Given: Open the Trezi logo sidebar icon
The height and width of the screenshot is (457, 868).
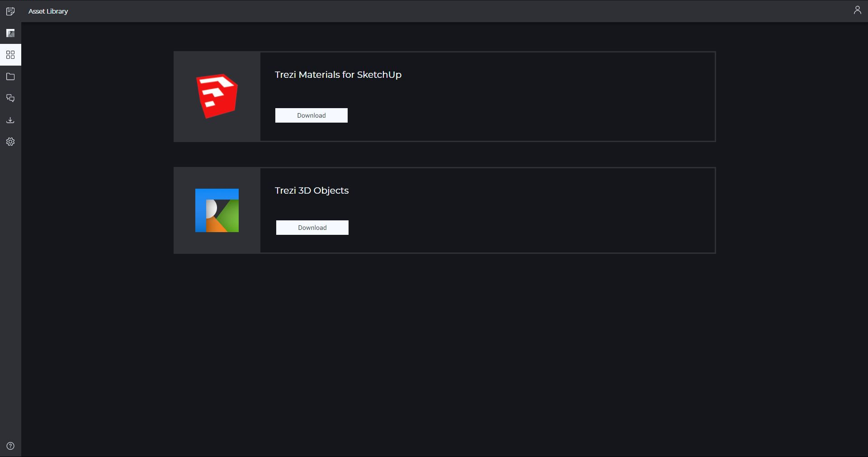Looking at the screenshot, I should [x=10, y=33].
